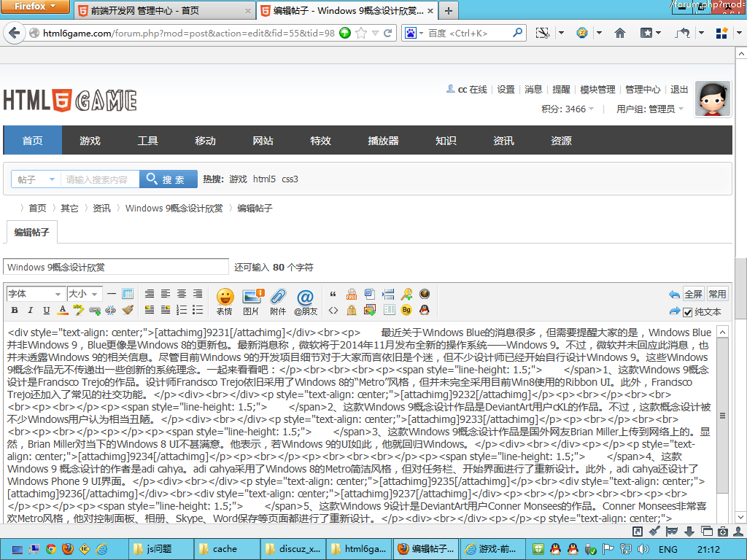Switch to the 前端开发网 管理中心 browser tab
The image size is (747, 560).
point(163,10)
